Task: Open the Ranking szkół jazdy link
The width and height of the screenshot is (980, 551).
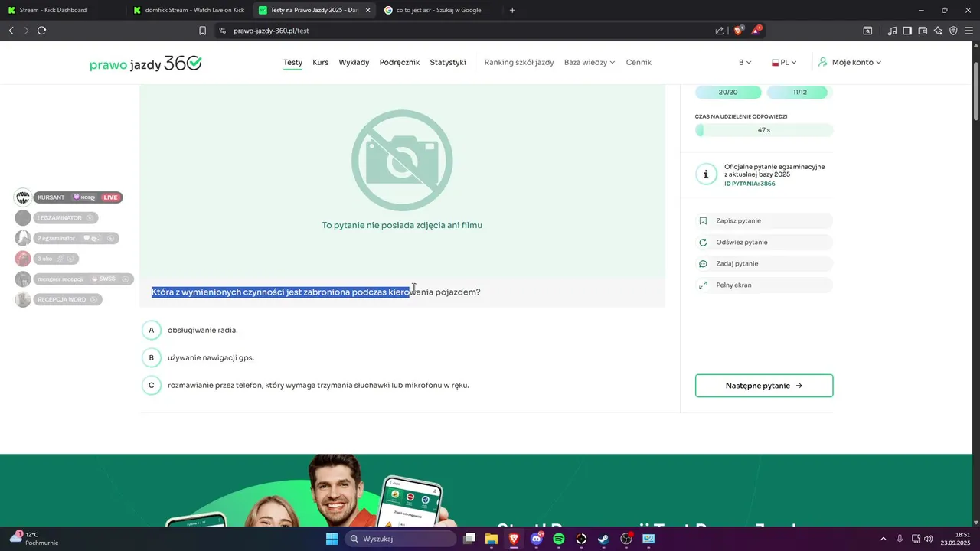Action: click(519, 63)
